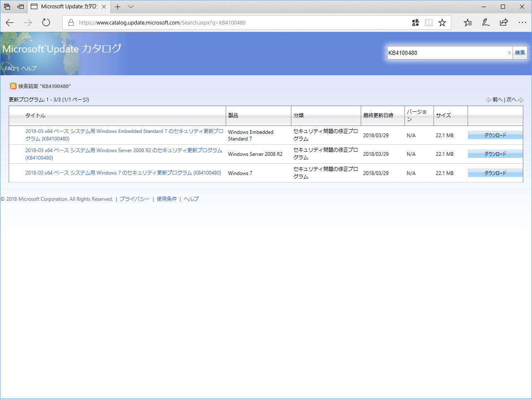The image size is (532, 399).
Task: Open the FAQ link in the header
Action: click(x=10, y=68)
